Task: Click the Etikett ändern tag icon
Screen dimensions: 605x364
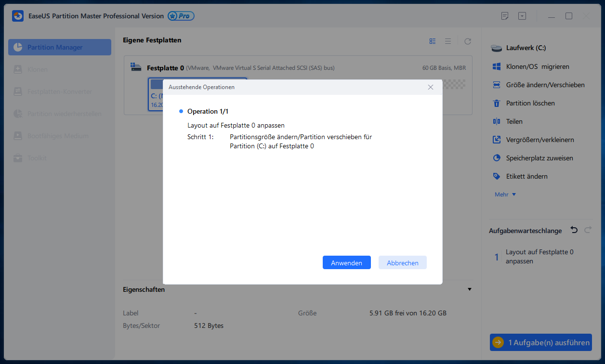Action: click(x=497, y=176)
